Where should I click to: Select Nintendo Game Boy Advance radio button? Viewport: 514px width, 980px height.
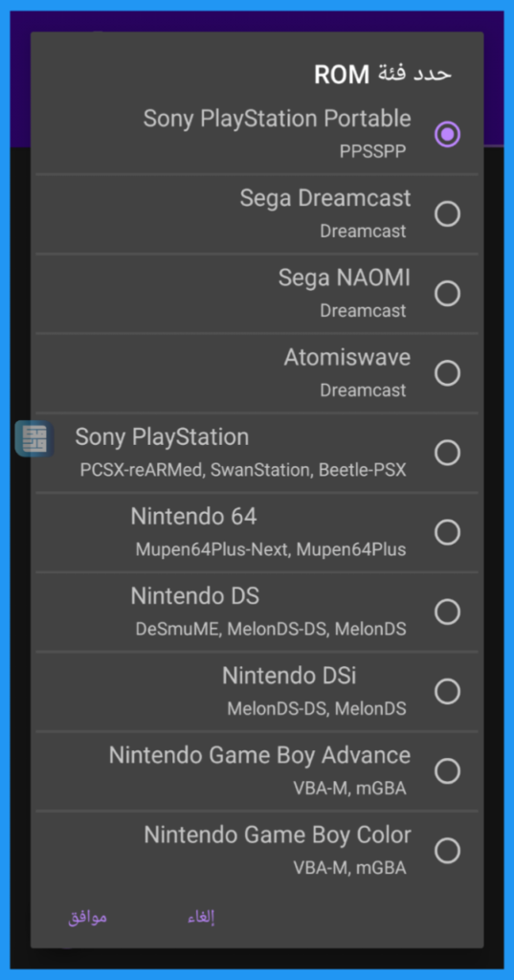click(x=447, y=770)
